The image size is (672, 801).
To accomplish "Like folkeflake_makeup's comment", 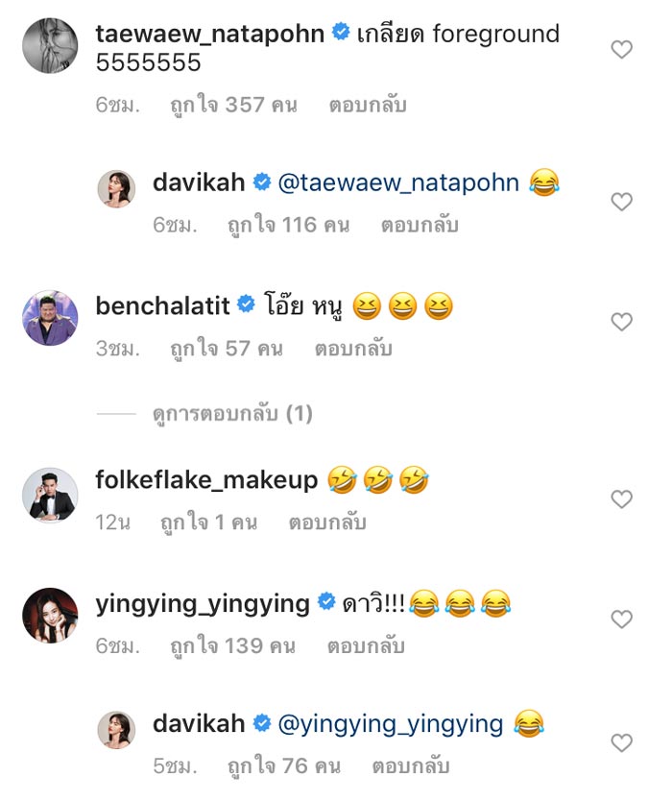I will [622, 499].
